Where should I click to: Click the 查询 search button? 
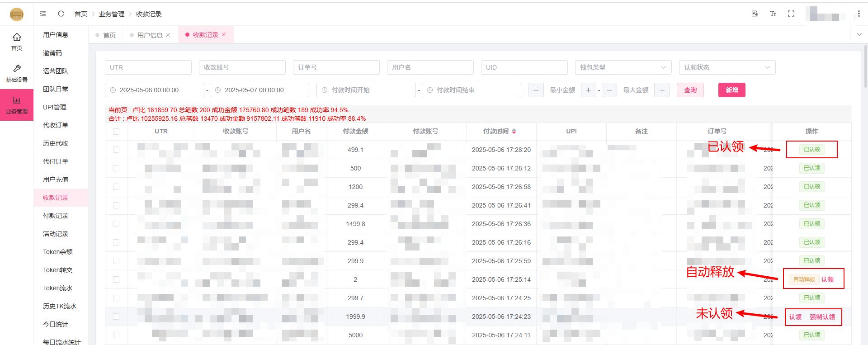click(x=690, y=90)
